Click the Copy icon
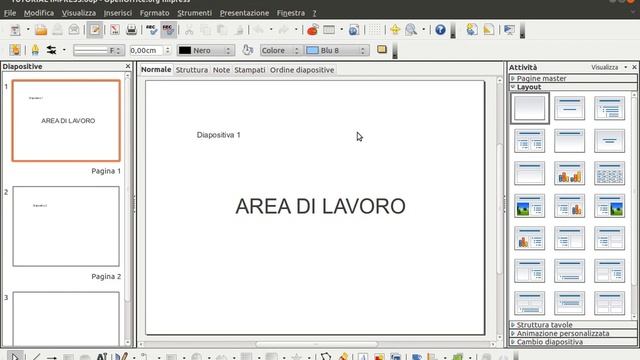 [x=205, y=30]
